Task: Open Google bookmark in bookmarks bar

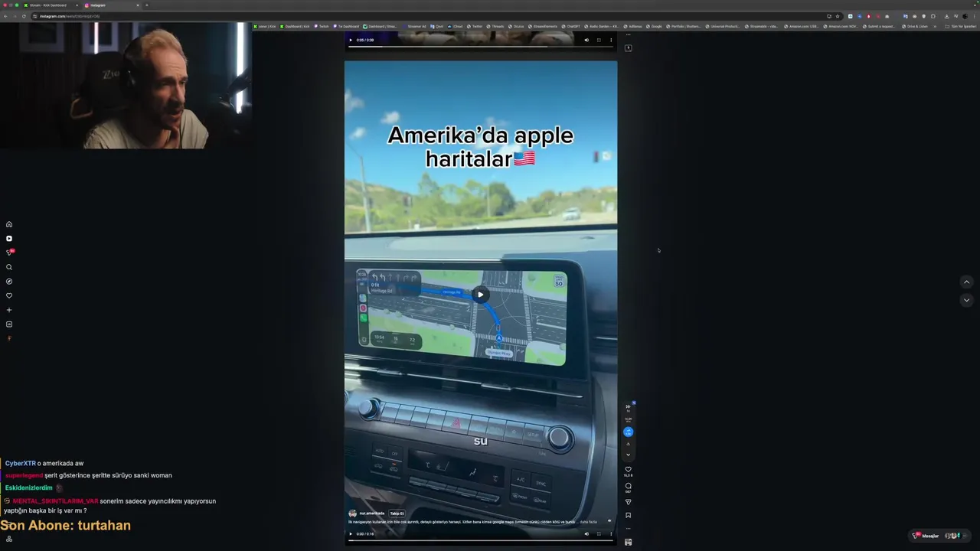Action: tap(655, 26)
